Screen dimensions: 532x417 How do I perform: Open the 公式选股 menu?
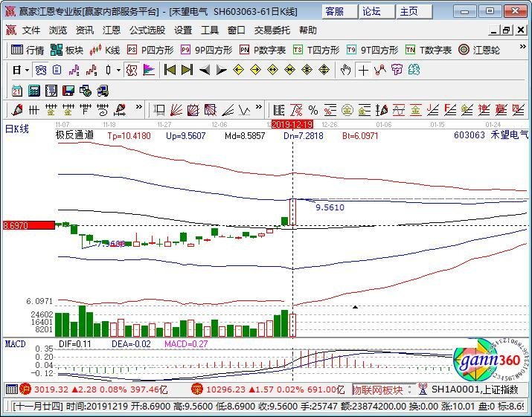(x=147, y=30)
